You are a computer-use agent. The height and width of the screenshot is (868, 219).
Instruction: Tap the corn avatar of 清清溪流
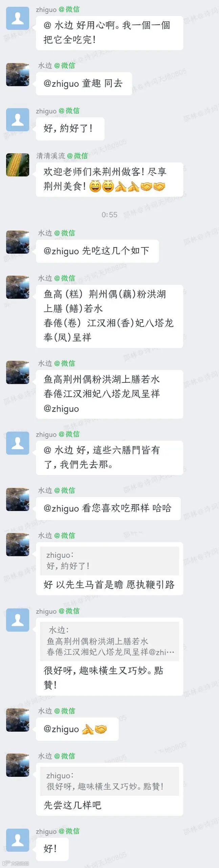coord(18,164)
